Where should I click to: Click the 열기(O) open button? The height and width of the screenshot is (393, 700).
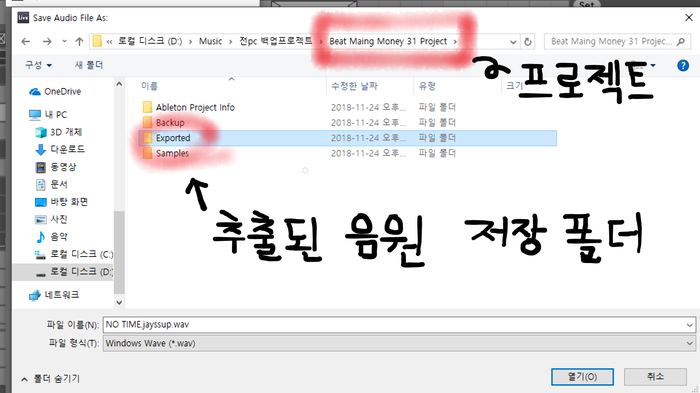point(582,377)
